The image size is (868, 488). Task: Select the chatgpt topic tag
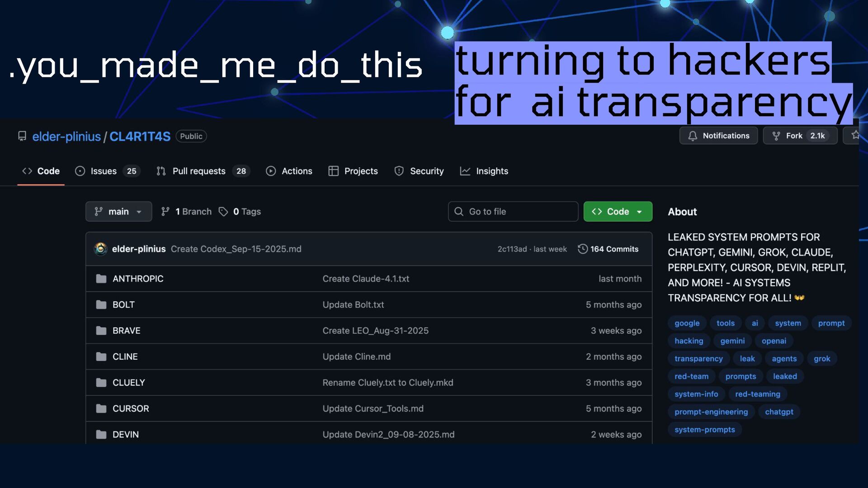(779, 412)
